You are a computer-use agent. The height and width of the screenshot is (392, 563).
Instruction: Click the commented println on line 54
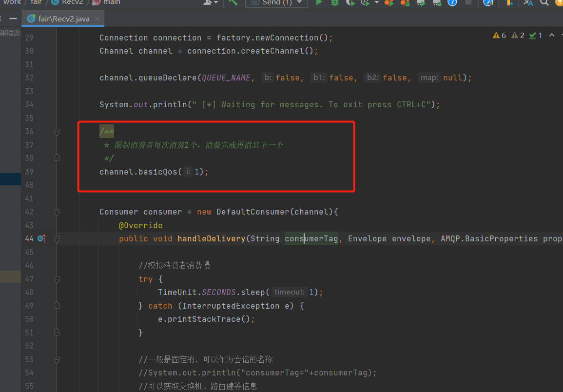click(257, 372)
